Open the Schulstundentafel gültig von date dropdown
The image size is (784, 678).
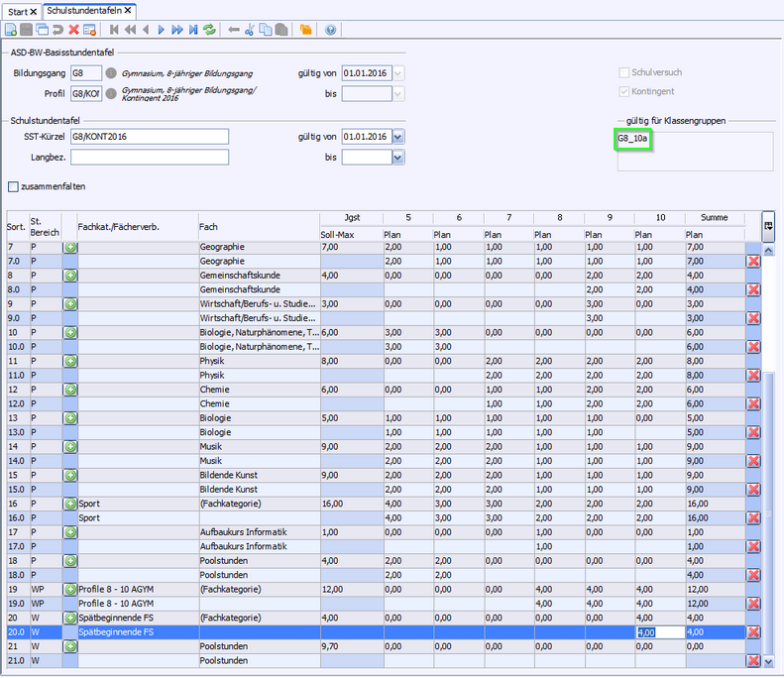pos(397,137)
